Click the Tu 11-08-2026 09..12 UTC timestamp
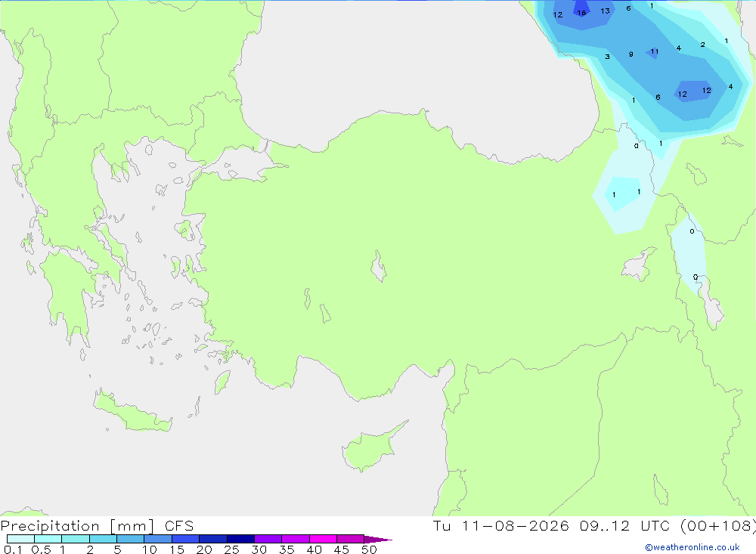Viewport: 756px width, 554px height. (593, 525)
